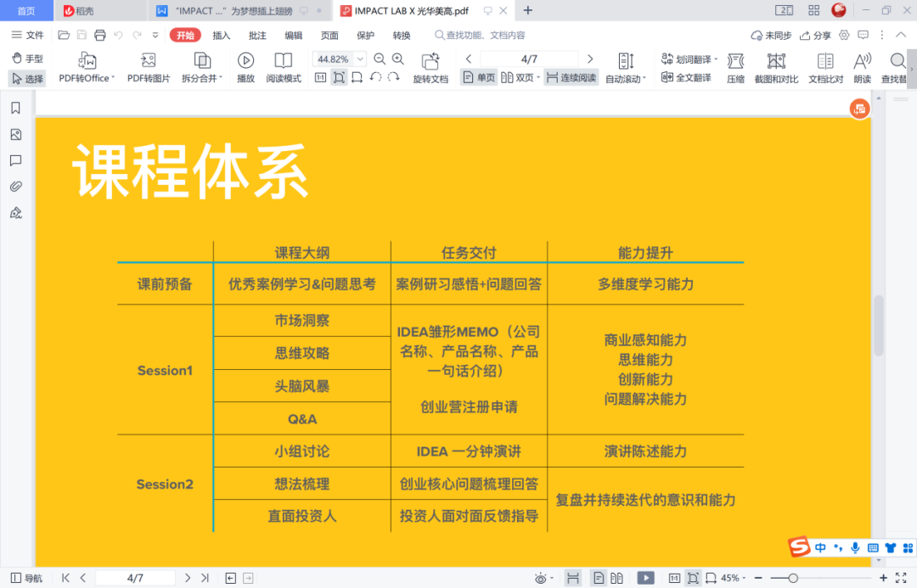Toggle 连续阅读 continuous reading mode

(571, 77)
